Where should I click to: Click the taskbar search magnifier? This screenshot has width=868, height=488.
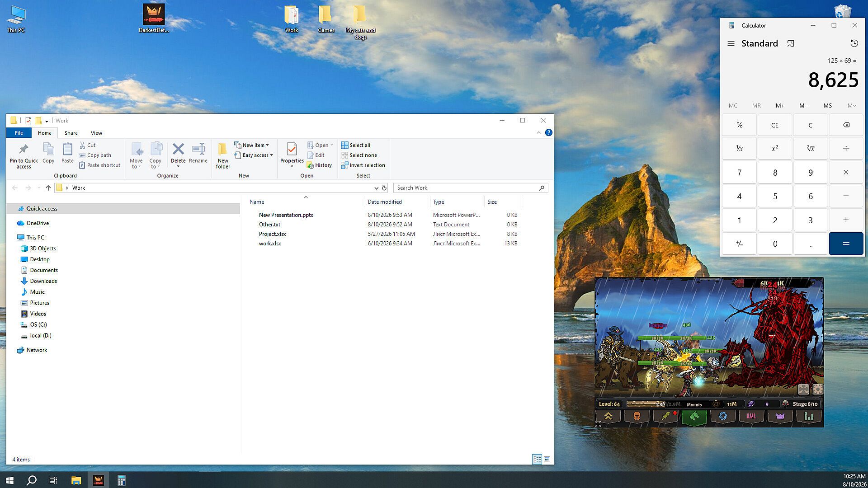31,480
